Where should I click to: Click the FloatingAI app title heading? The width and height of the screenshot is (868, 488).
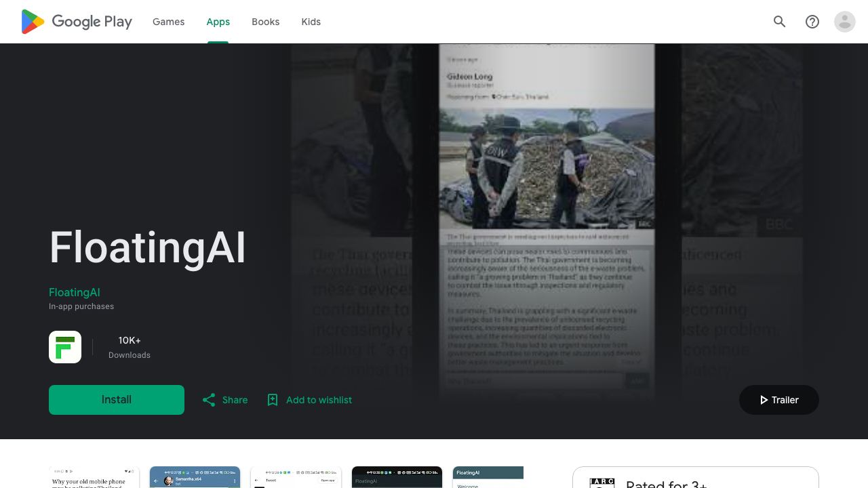(x=147, y=247)
